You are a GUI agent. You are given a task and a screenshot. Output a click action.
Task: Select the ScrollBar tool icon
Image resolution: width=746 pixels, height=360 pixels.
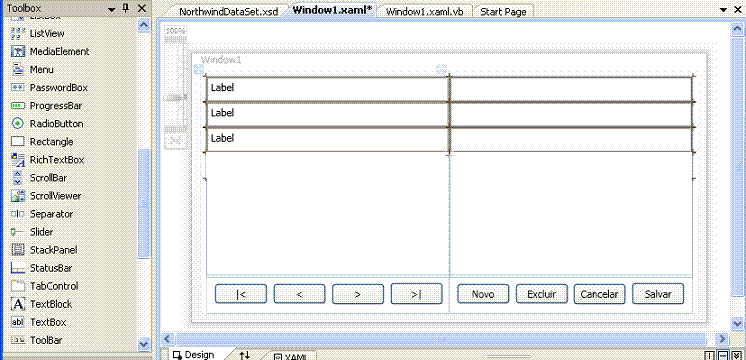(x=18, y=178)
